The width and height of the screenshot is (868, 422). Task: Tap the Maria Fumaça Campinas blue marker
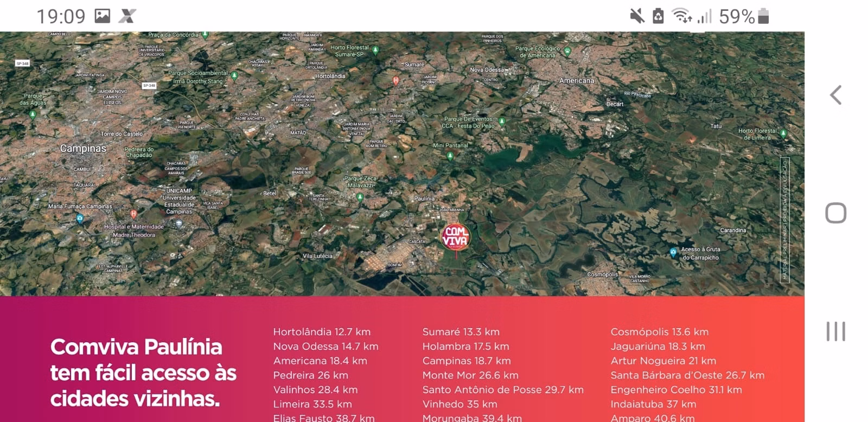point(80,219)
